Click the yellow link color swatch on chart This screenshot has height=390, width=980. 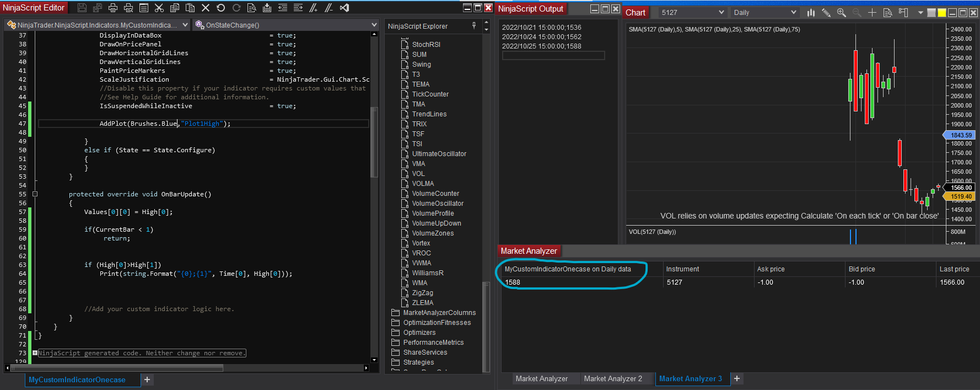tap(942, 13)
